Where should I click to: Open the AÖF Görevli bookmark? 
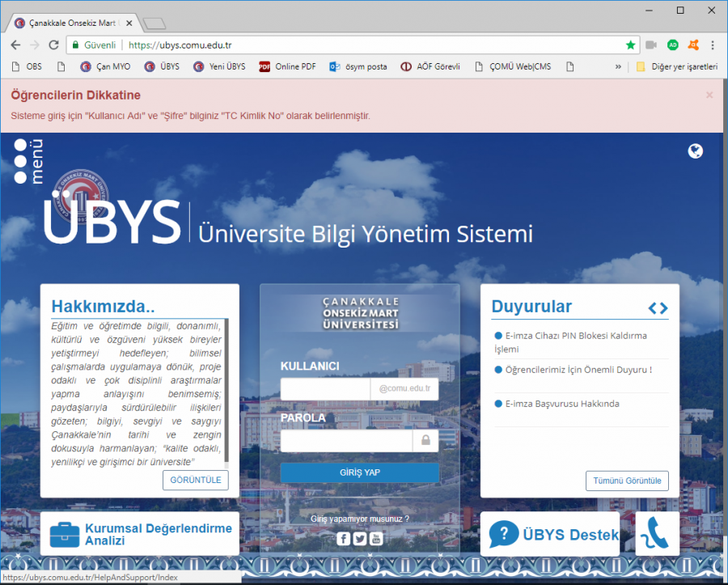(430, 67)
